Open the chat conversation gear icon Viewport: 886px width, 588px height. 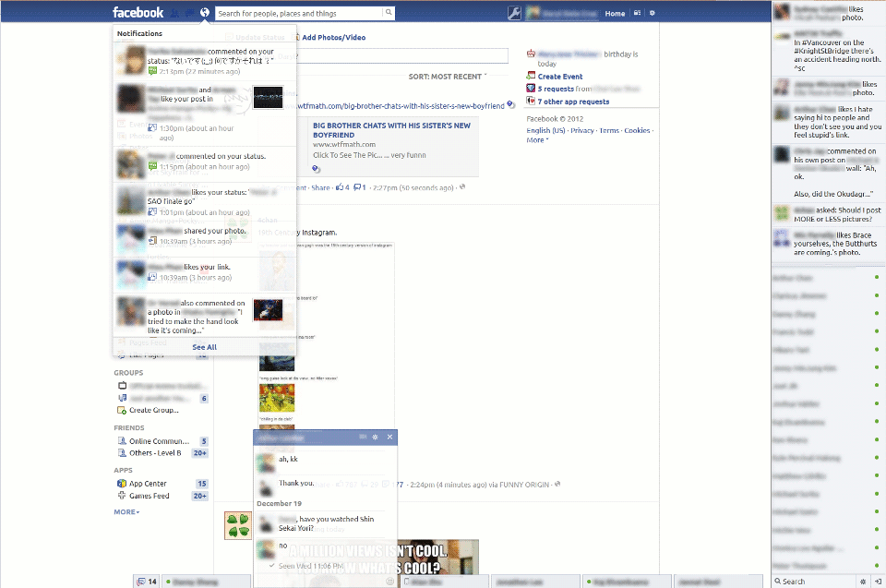coord(375,437)
